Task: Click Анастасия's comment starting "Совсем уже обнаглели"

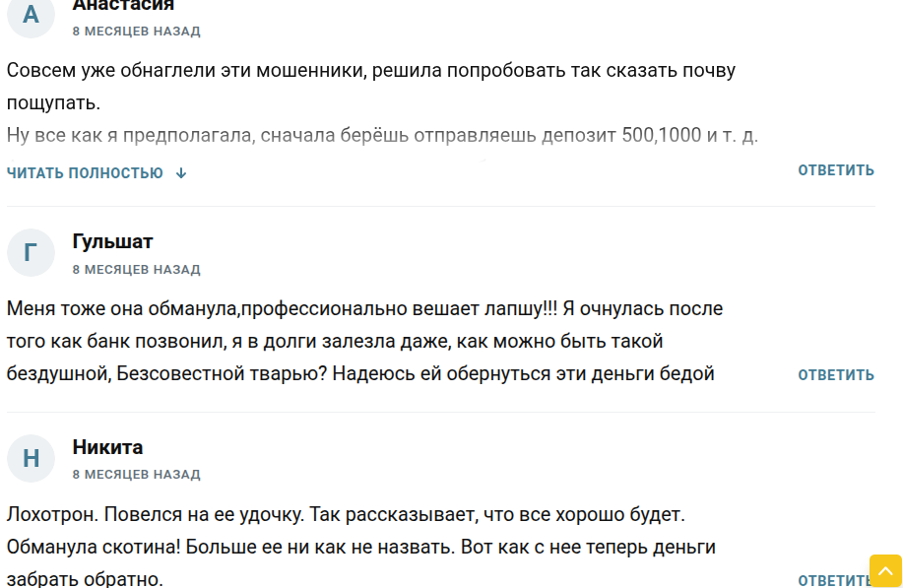Action: (370, 72)
